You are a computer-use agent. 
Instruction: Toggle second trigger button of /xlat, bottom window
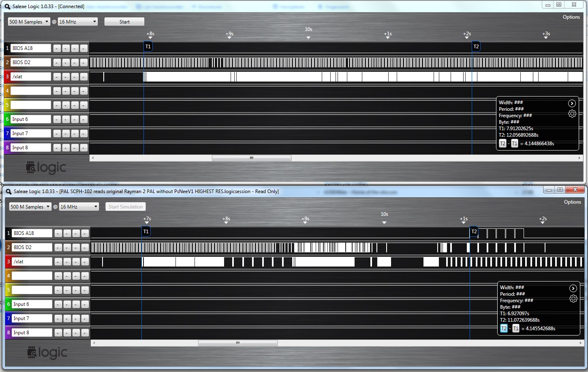coord(67,262)
